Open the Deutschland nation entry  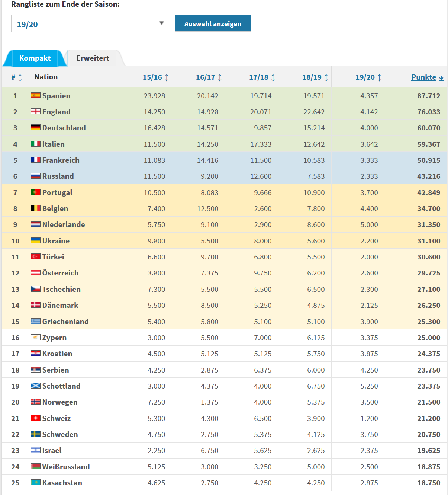(x=64, y=128)
